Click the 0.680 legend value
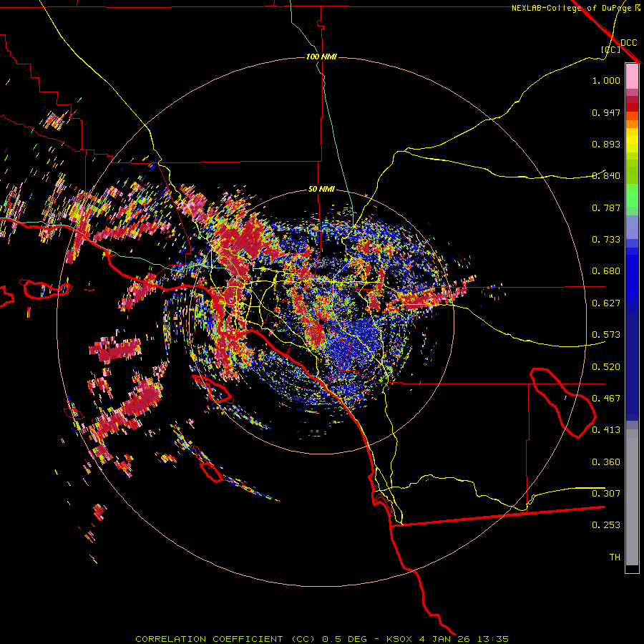644x644 pixels. (606, 271)
